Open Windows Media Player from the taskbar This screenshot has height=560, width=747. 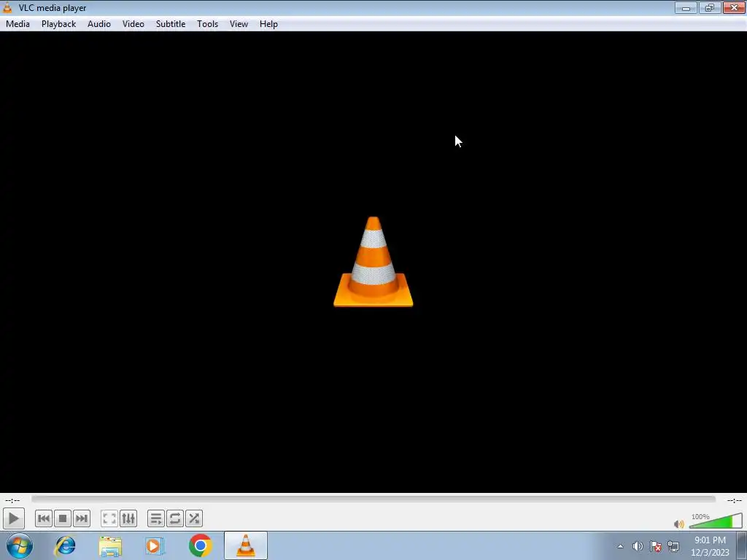pos(155,545)
